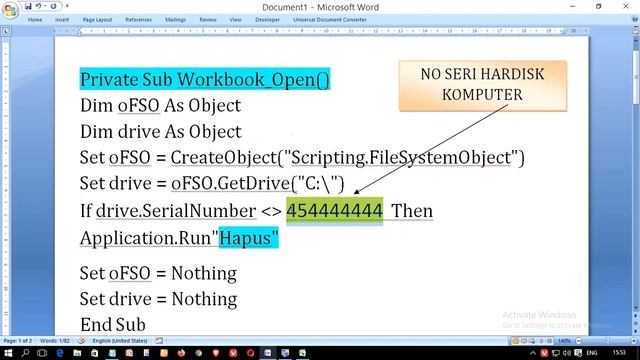Open the Undo history dropdown arrow
Screen dimensions: 640x360
pyautogui.click(x=44, y=6)
